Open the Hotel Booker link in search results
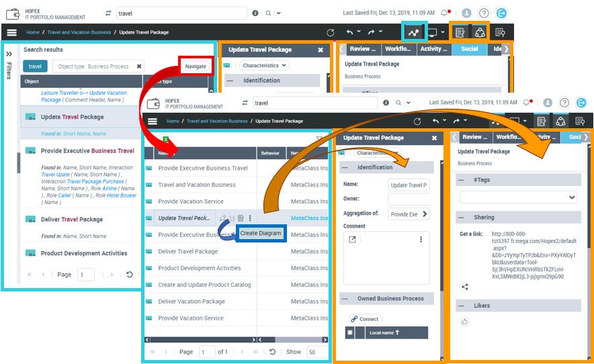 pyautogui.click(x=122, y=195)
